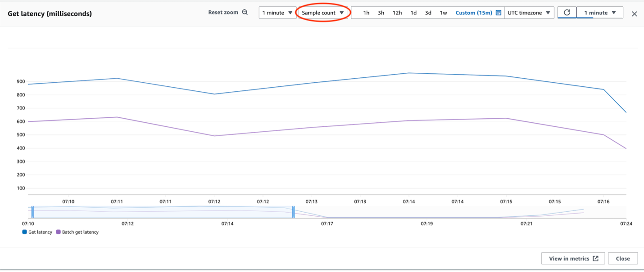Select the 1w time range
The image size is (644, 272).
443,13
